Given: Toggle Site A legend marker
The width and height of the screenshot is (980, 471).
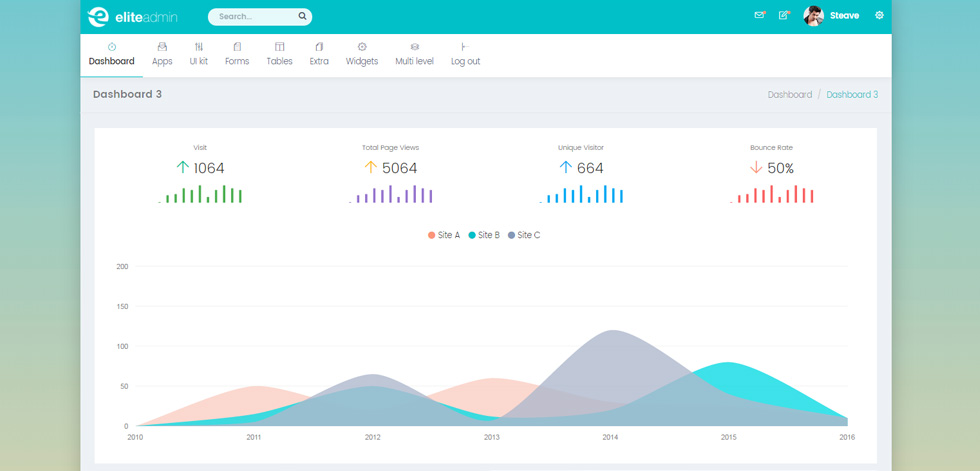Looking at the screenshot, I should tap(432, 236).
